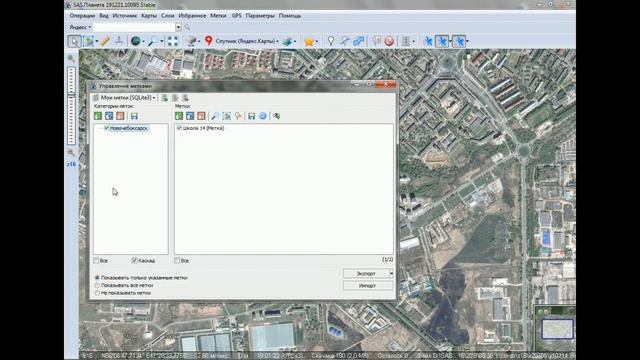Image resolution: width=640 pixels, height=360 pixels.
Task: Click the GPS receiver connect icon
Action: pyautogui.click(x=428, y=41)
